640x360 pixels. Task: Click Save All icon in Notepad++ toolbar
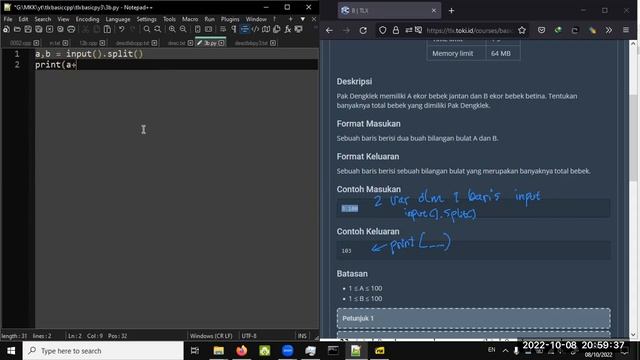point(39,29)
